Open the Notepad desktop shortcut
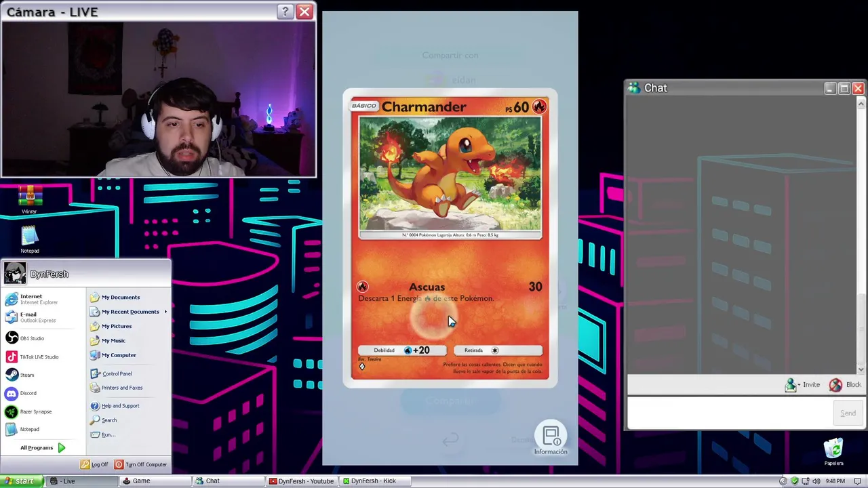868x488 pixels. pos(29,239)
